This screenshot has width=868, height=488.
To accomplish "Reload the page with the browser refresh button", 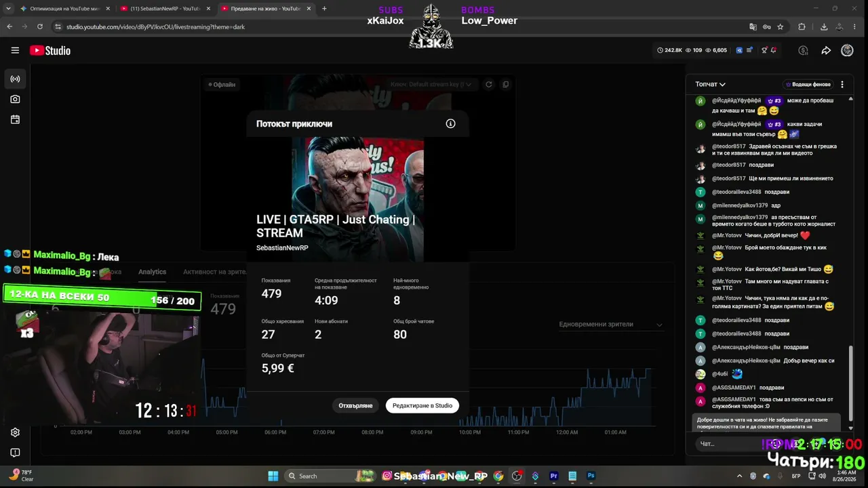I will [x=40, y=27].
